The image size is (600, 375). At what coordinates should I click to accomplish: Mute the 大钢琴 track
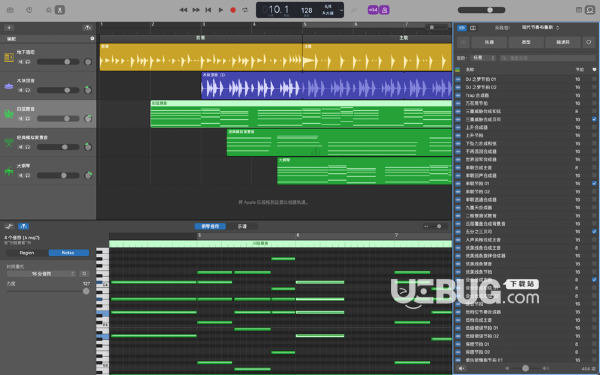(21, 175)
